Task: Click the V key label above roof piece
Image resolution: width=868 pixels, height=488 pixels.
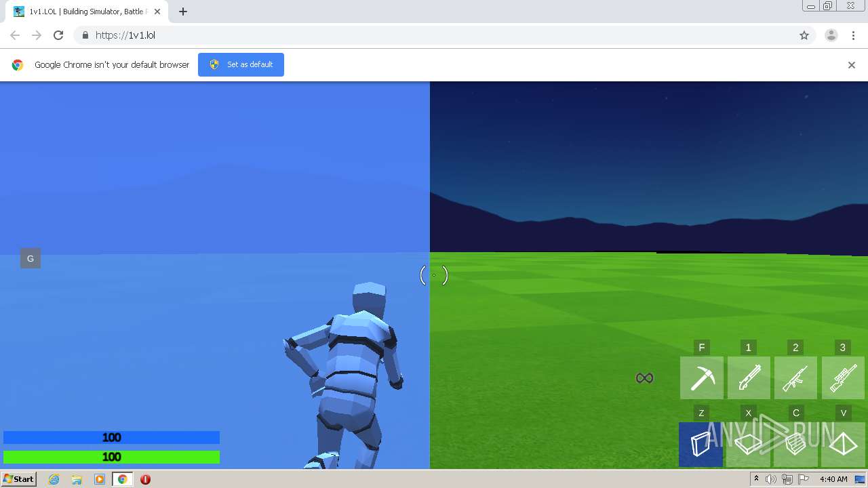Action: click(843, 413)
